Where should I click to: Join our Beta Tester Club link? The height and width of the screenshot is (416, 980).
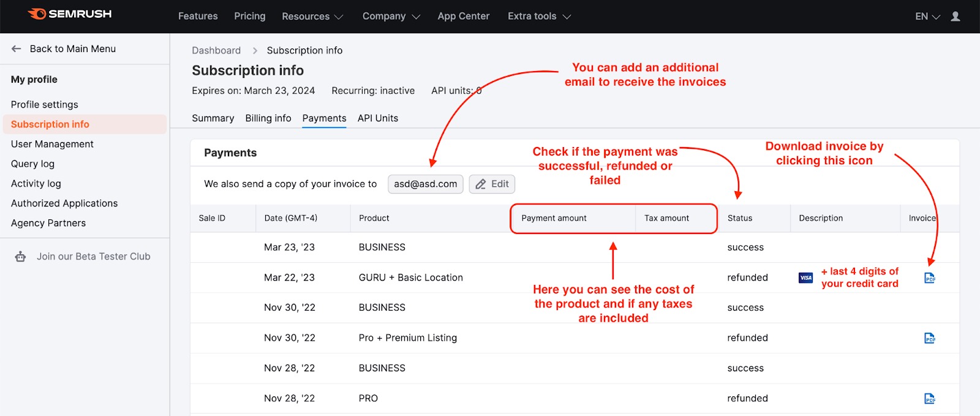94,257
